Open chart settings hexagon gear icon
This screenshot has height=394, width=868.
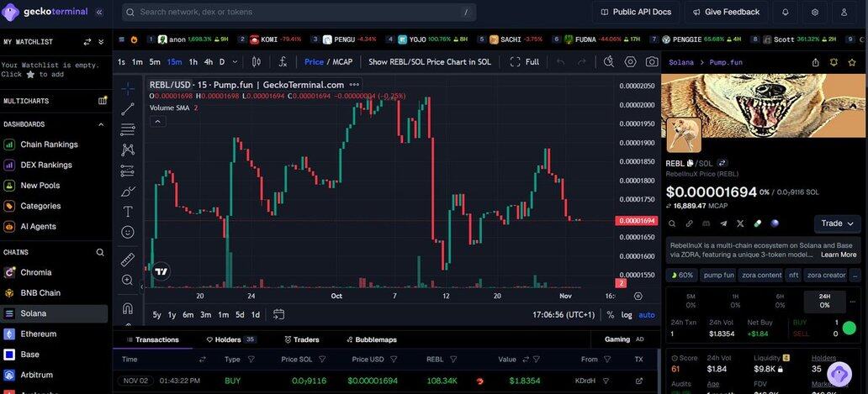[631, 61]
